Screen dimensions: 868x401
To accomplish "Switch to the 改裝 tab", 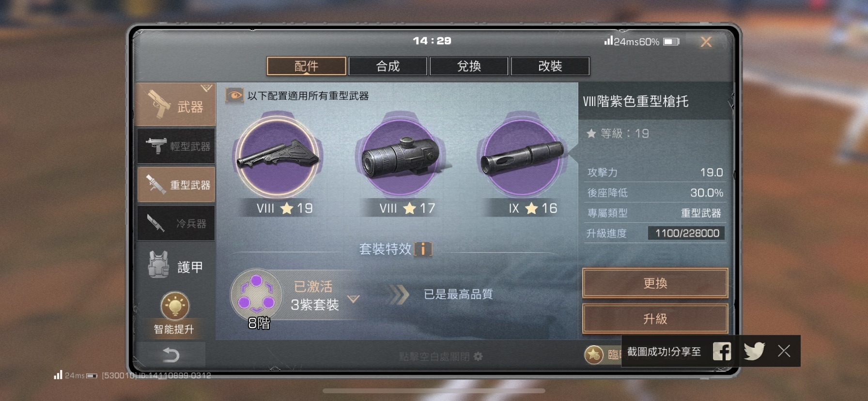I will (550, 66).
